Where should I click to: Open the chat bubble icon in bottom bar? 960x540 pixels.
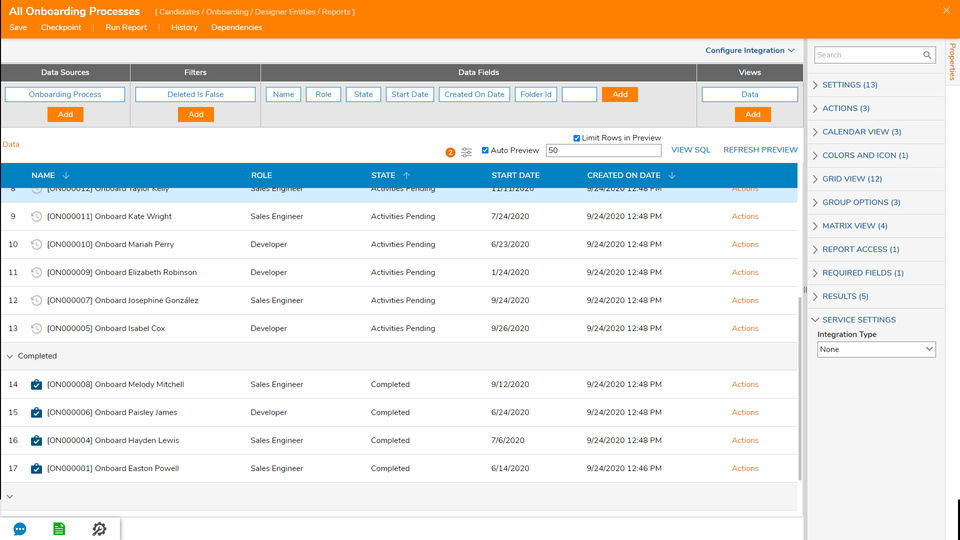click(x=20, y=529)
